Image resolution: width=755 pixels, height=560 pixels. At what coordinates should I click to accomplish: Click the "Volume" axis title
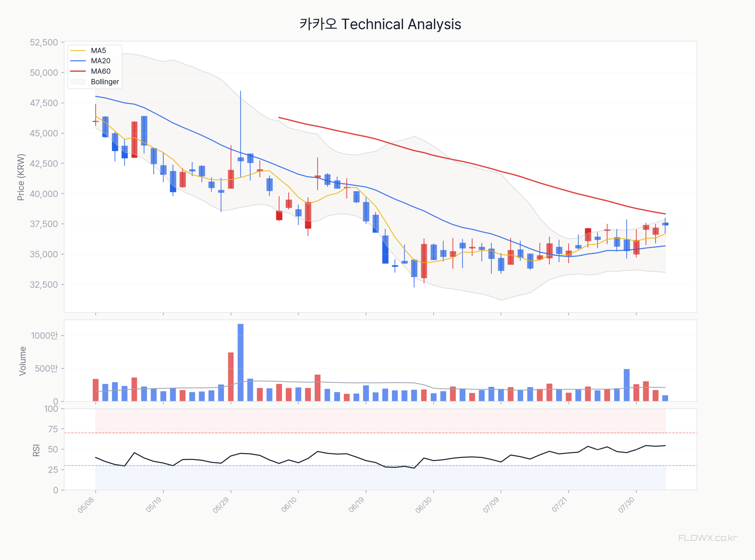pyautogui.click(x=23, y=361)
